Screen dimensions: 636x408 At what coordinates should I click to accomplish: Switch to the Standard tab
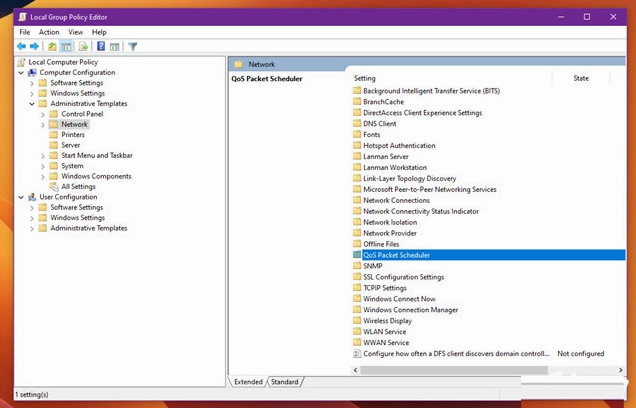click(284, 382)
